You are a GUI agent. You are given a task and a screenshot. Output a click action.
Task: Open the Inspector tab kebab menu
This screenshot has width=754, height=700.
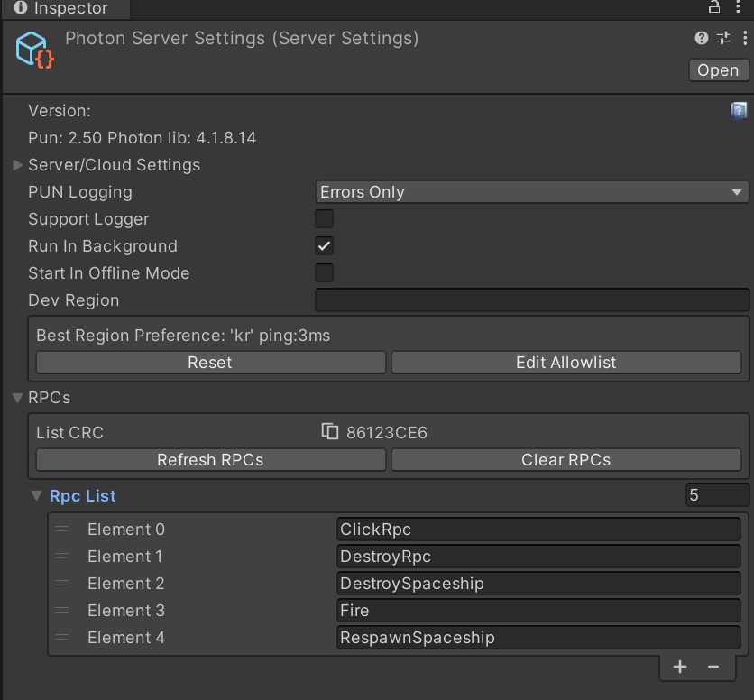click(738, 6)
